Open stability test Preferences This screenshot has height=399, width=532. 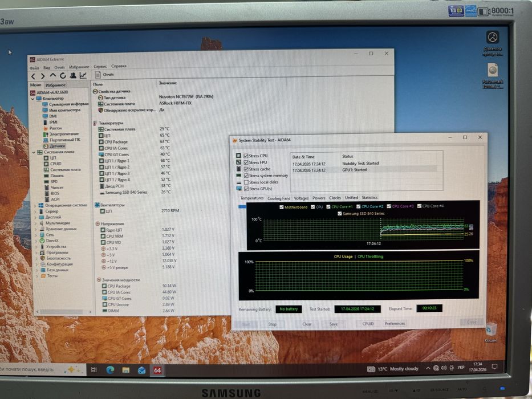coord(395,323)
